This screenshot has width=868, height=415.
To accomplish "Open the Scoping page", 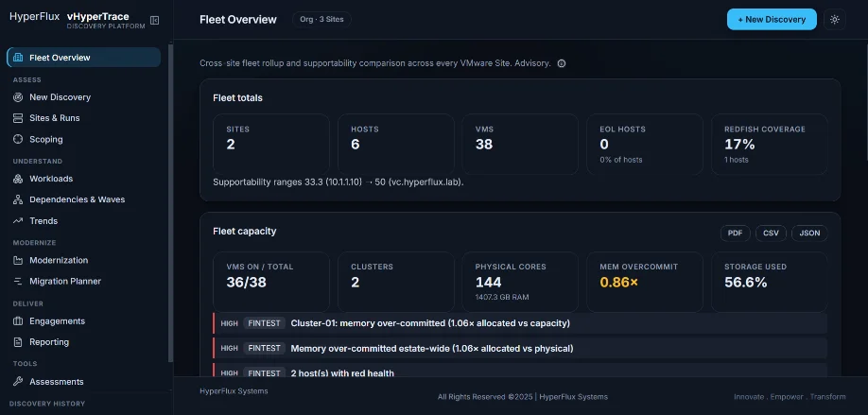I will [x=84, y=140].
